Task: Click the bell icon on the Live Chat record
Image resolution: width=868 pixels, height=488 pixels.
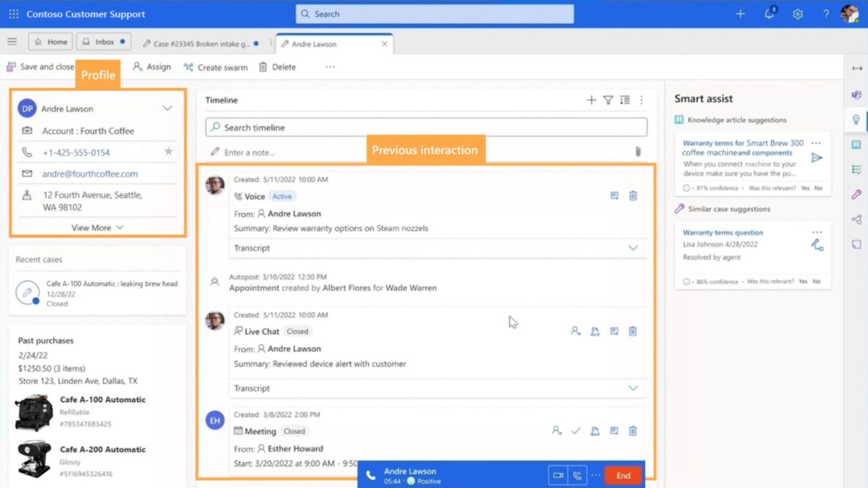Action: tap(595, 330)
